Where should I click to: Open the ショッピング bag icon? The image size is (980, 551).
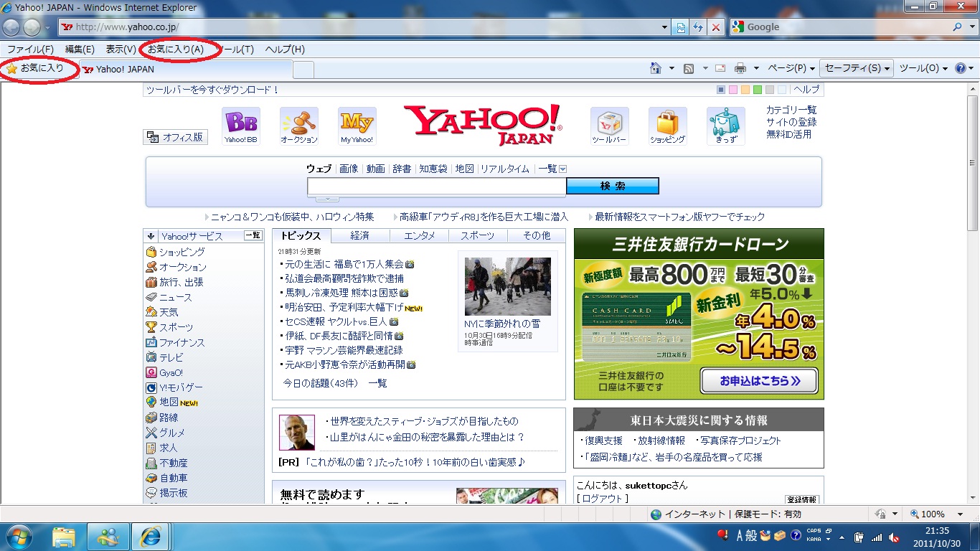[668, 126]
